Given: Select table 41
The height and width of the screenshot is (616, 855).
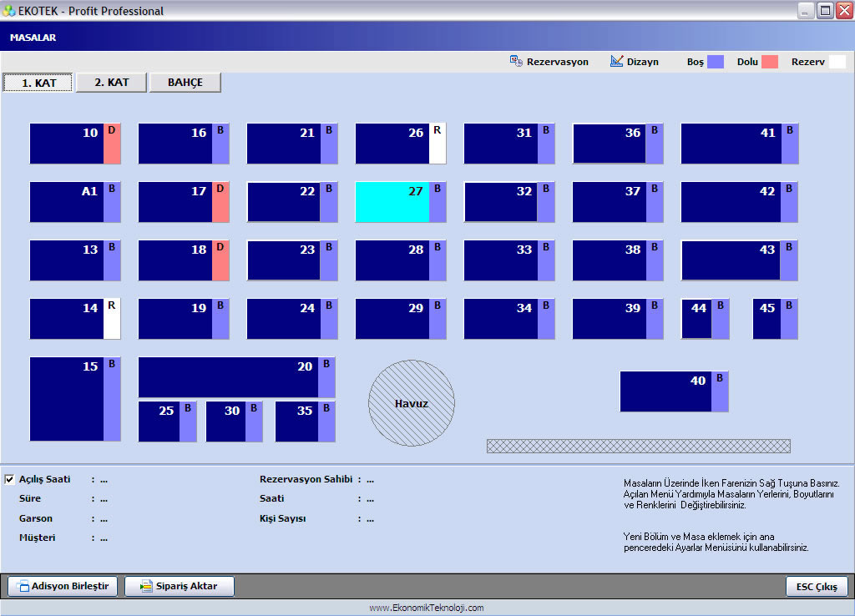Looking at the screenshot, I should 740,144.
